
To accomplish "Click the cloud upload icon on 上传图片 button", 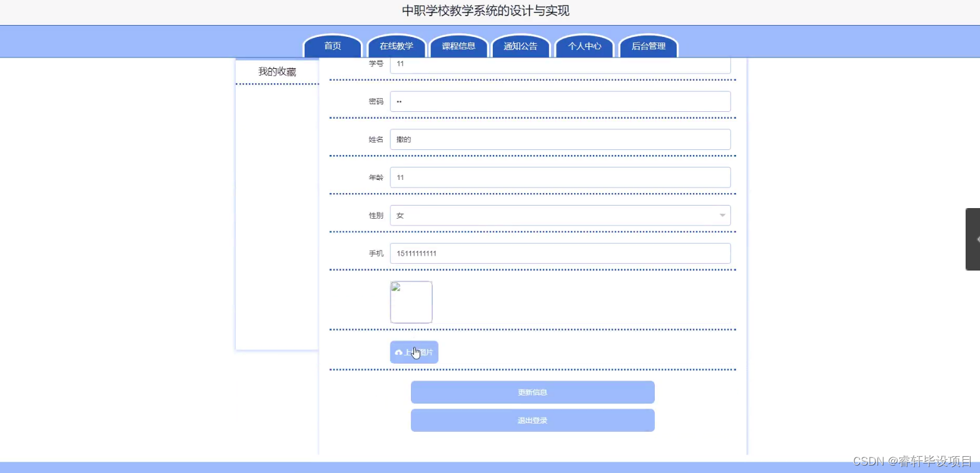I will click(398, 352).
